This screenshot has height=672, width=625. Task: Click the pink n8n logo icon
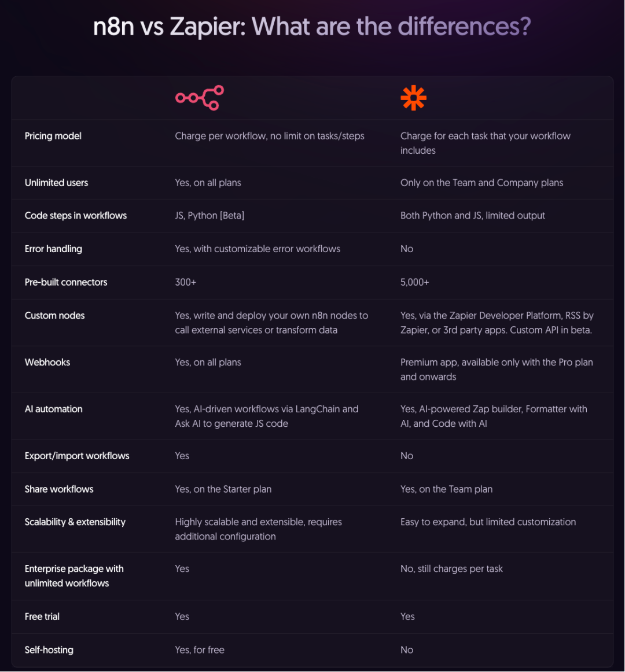(x=200, y=98)
